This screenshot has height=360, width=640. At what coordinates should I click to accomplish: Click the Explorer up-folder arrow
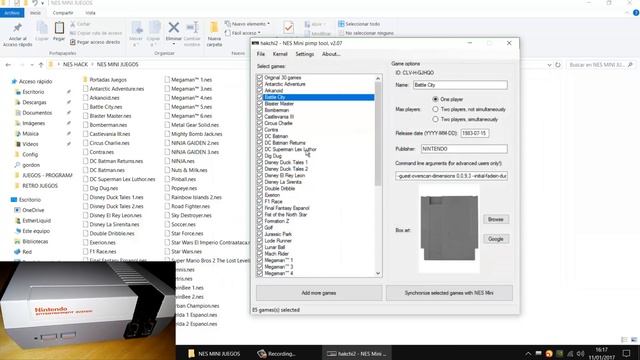coord(41,64)
